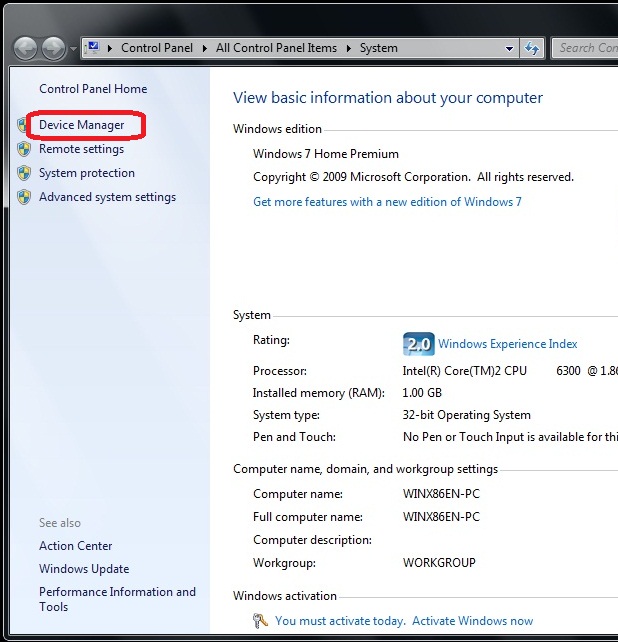Click View basic information heading
The width and height of the screenshot is (618, 642).
pos(388,98)
